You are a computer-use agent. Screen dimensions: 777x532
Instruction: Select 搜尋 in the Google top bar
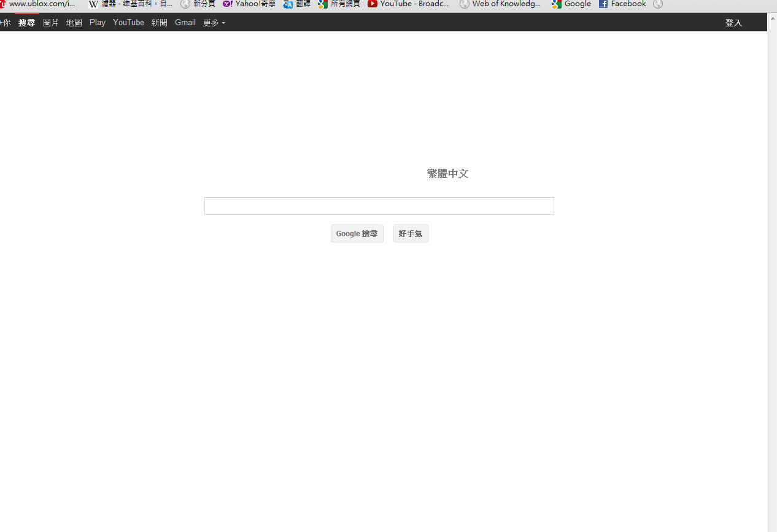click(x=27, y=23)
